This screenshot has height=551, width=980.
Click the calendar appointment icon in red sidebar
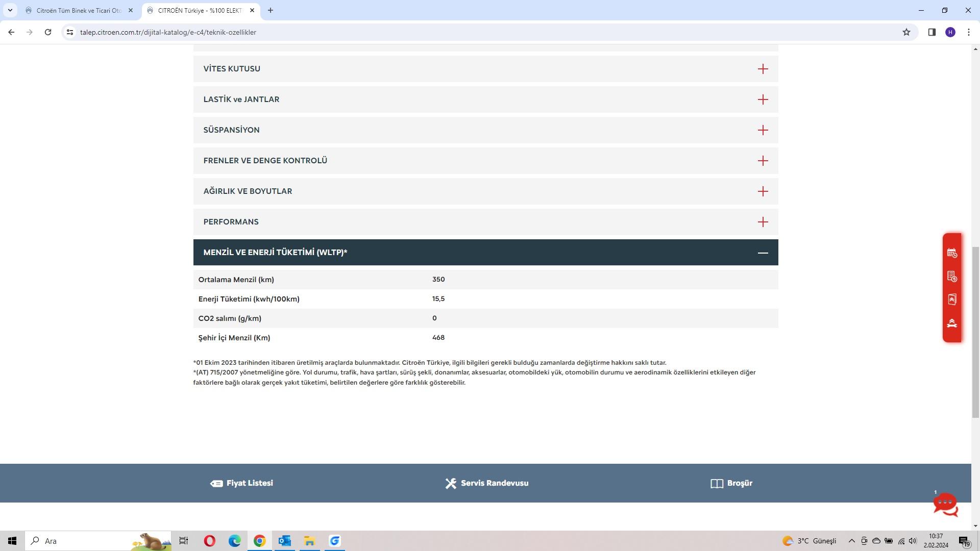[x=952, y=253]
